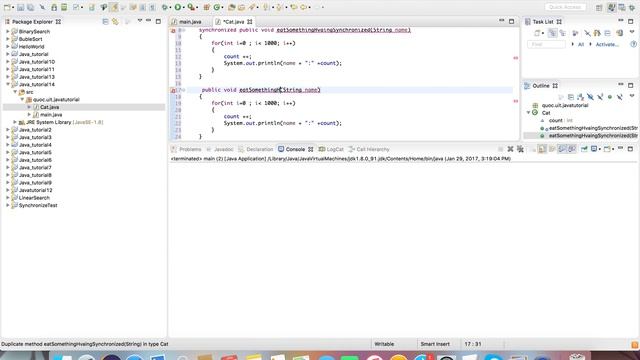Click the All filter link in Task List
The width and height of the screenshot is (640, 360).
tap(581, 44)
